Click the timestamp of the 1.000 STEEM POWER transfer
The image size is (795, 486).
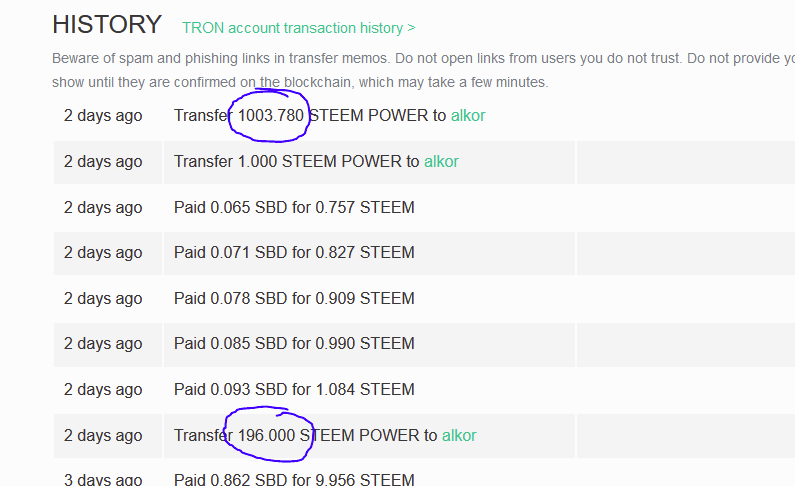[x=103, y=161]
